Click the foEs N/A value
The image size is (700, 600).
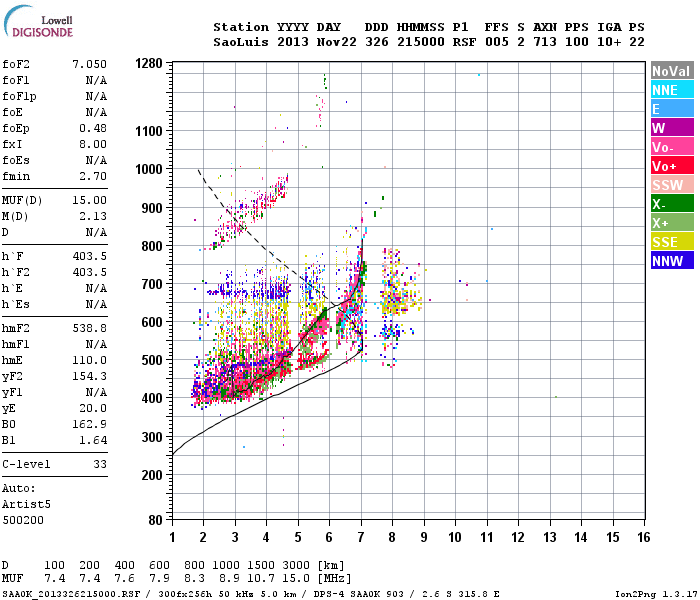coord(96,160)
